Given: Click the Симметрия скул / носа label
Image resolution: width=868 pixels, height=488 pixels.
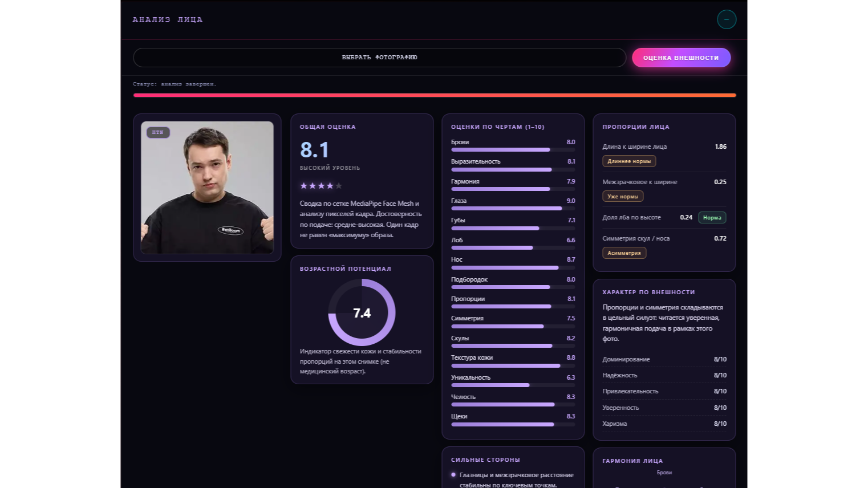Looking at the screenshot, I should point(636,238).
